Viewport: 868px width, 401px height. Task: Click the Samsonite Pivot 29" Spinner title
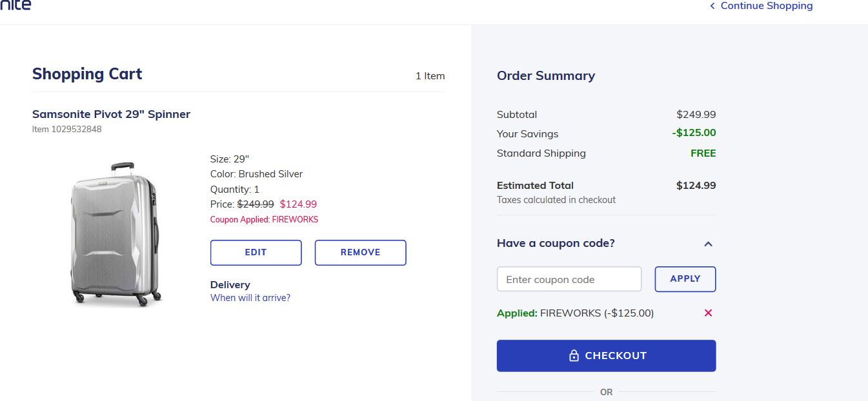[x=111, y=114]
